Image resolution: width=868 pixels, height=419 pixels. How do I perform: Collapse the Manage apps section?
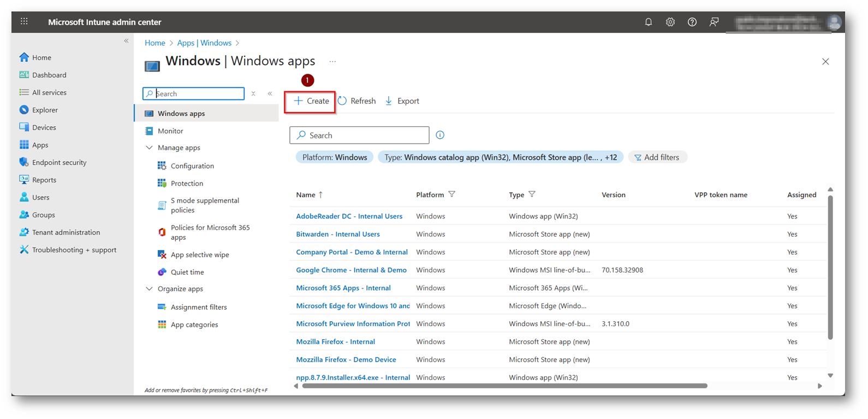click(149, 147)
